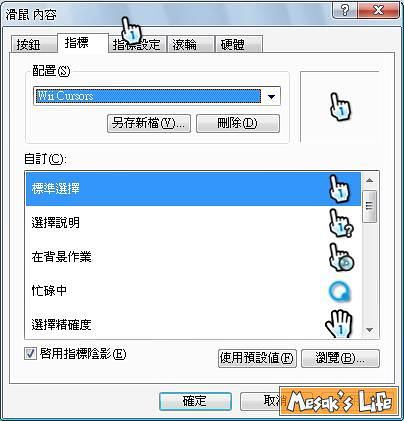Click the list scrollbar down arrow
Image resolution: width=404 pixels, height=421 pixels.
point(369,330)
